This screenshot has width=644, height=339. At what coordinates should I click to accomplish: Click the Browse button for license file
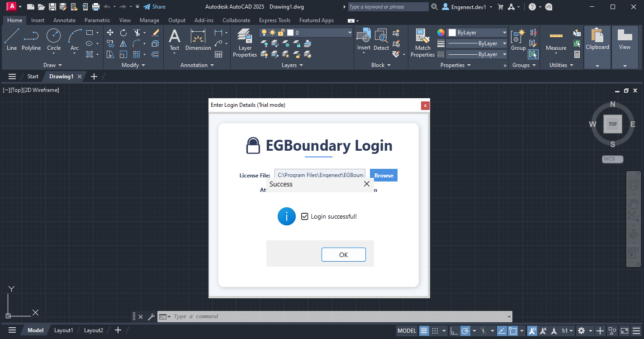384,175
